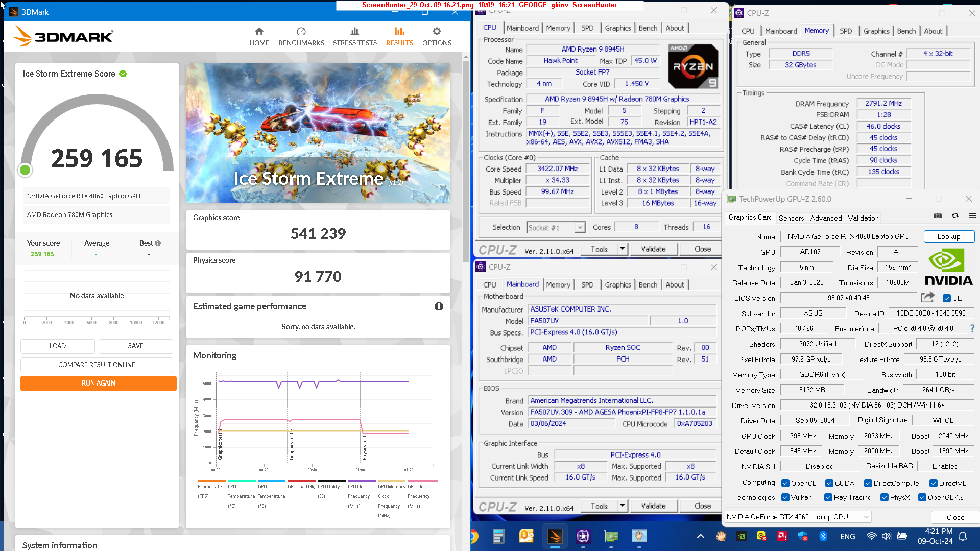This screenshot has height=551, width=980.
Task: Expand Tools dropdown arrow in lower CPU-Z
Action: [x=622, y=506]
